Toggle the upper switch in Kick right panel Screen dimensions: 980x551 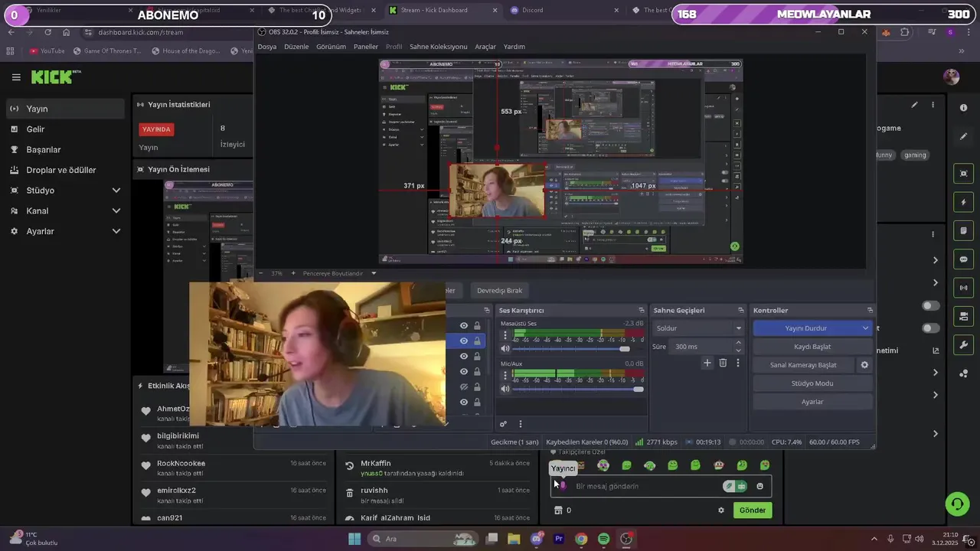[930, 305]
